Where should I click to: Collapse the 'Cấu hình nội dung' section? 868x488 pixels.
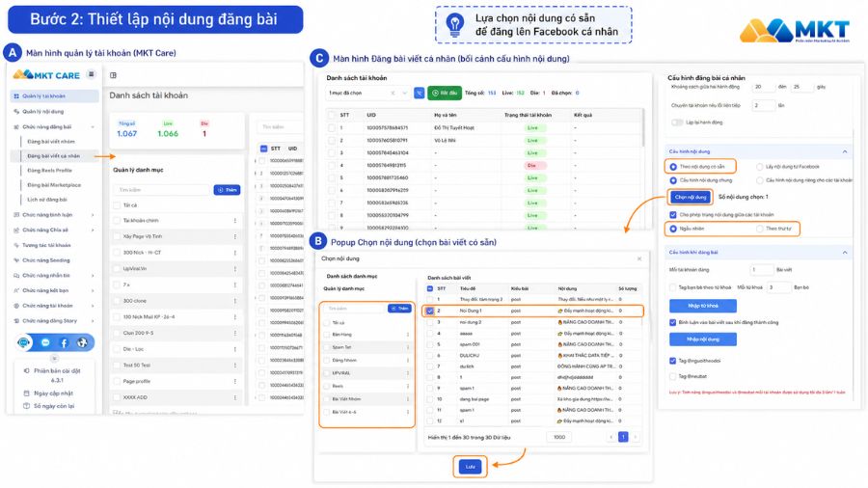[x=845, y=151]
